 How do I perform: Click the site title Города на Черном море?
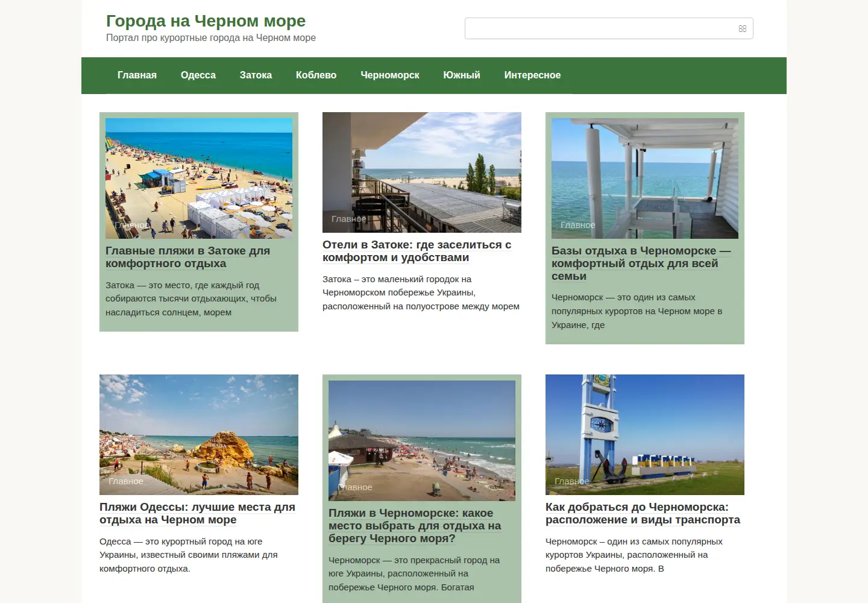point(206,21)
